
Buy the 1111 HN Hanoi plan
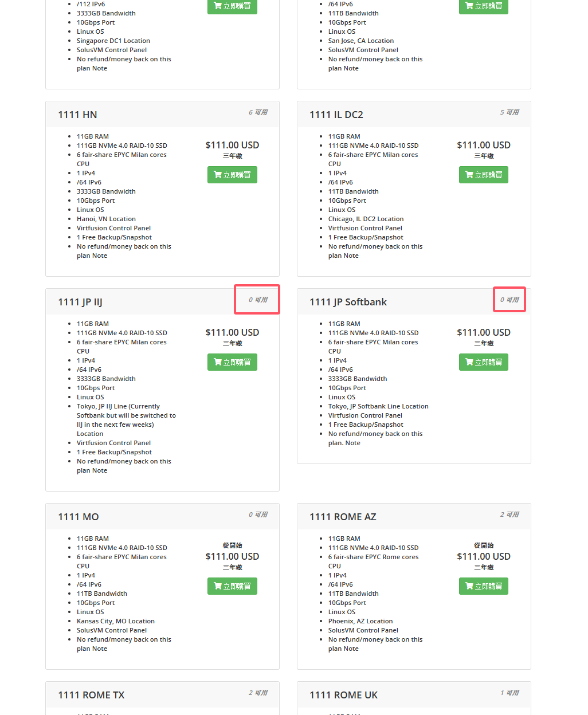[x=232, y=175]
